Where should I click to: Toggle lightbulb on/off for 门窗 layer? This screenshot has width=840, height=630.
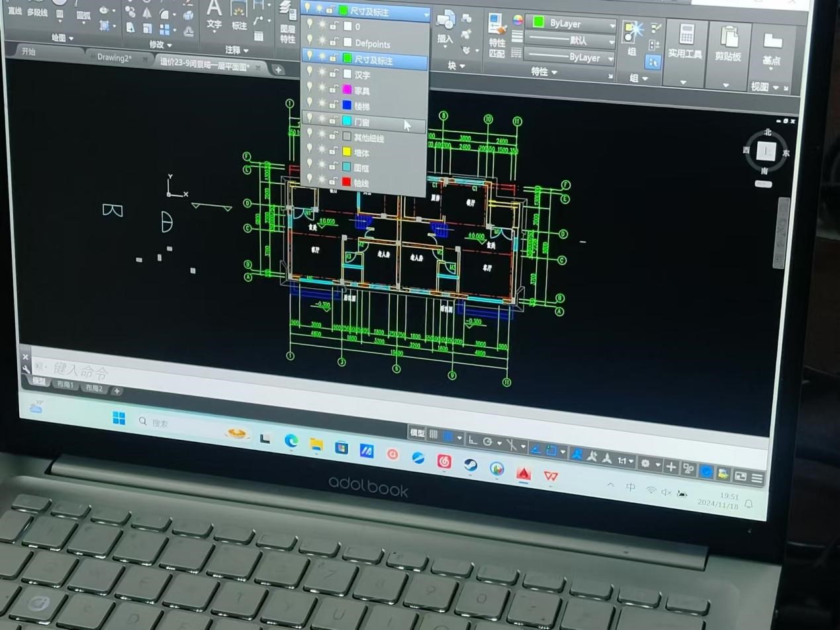point(308,119)
